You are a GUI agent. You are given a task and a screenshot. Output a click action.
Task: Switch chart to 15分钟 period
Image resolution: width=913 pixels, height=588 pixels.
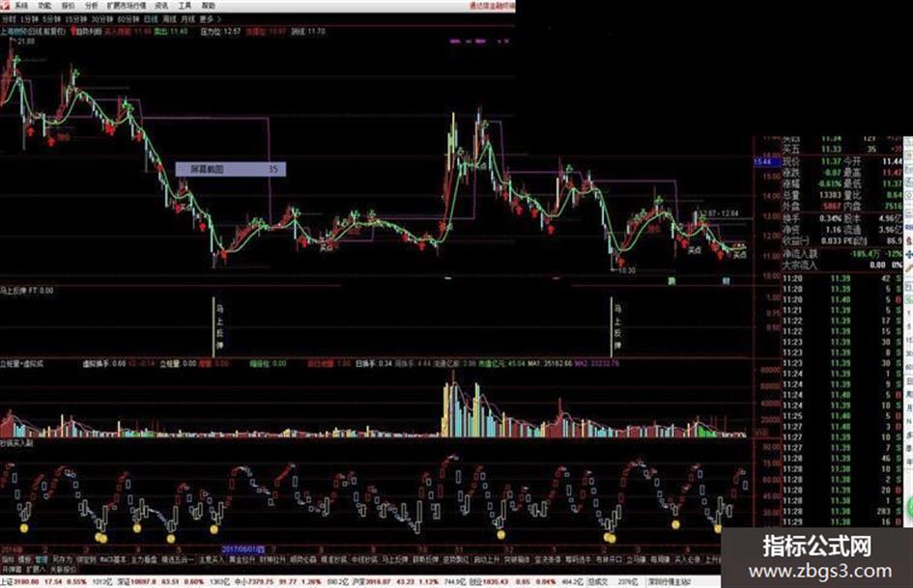(x=76, y=19)
